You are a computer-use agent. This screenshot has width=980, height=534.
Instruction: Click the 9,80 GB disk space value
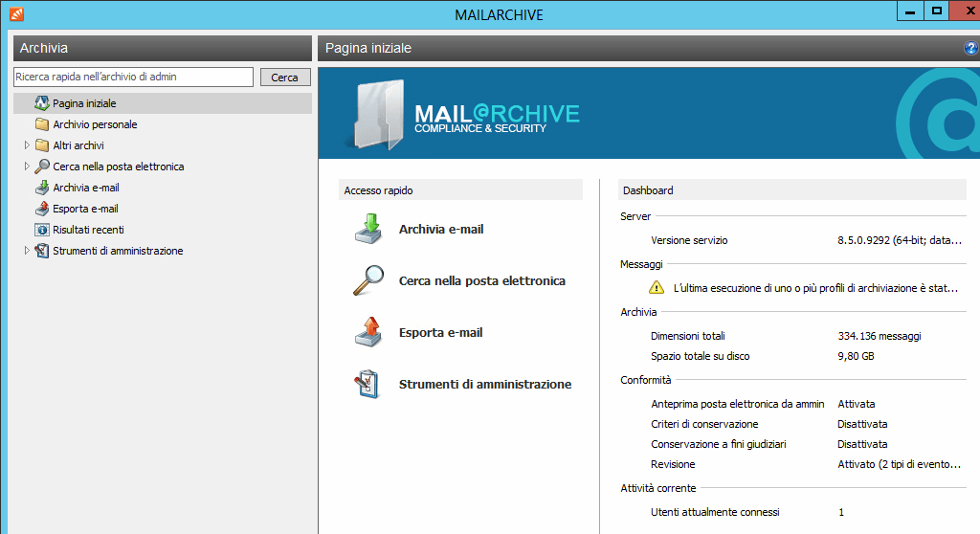856,356
